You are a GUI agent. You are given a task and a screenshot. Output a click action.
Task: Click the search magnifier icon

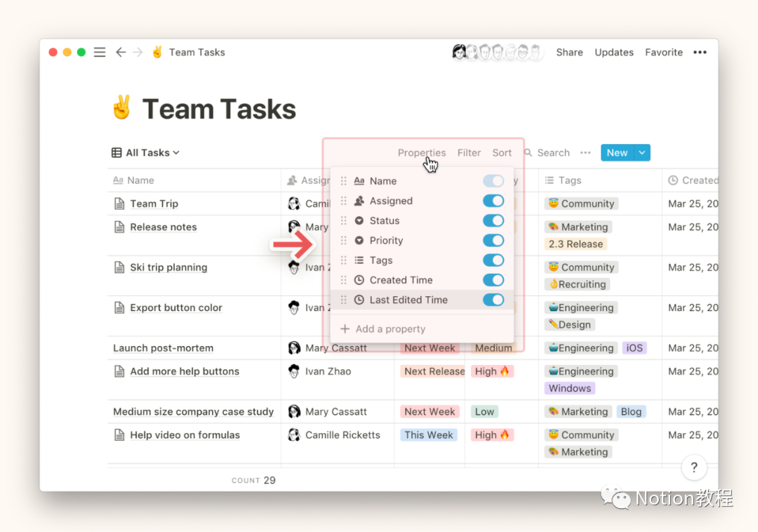coord(528,153)
